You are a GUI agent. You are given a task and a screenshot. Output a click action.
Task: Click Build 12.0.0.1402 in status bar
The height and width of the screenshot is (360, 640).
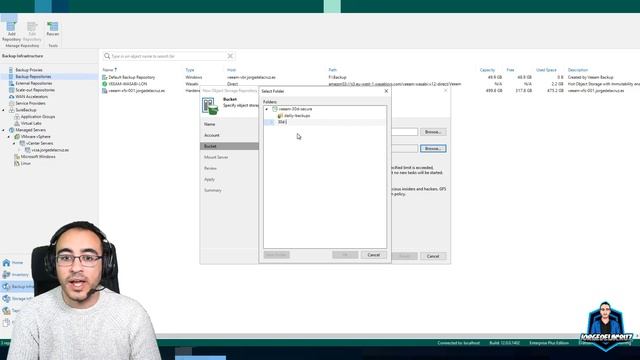pyautogui.click(x=504, y=343)
